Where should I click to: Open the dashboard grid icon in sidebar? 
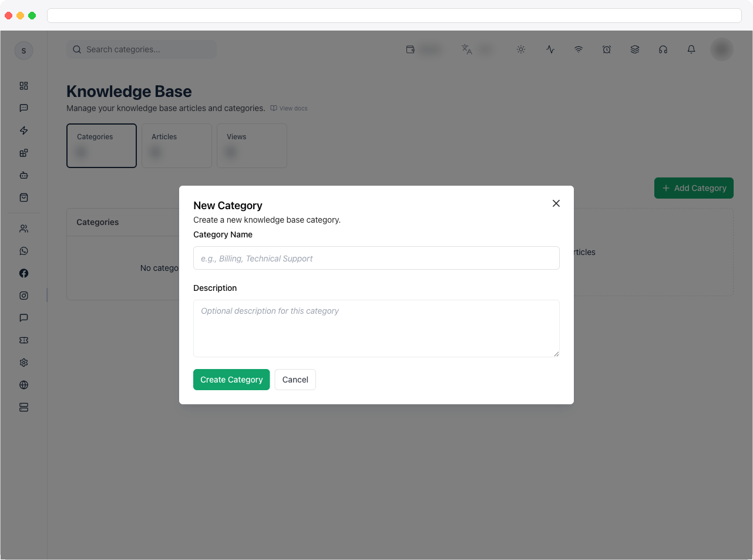click(x=23, y=86)
